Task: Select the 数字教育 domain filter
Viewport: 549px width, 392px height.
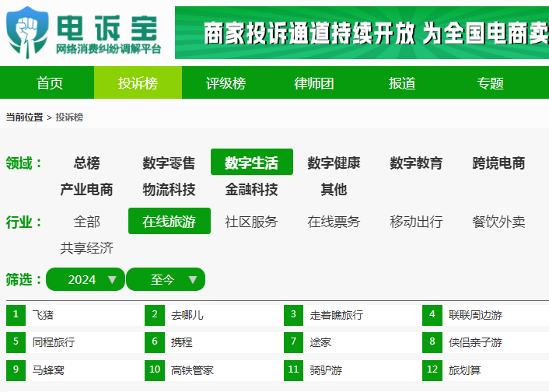Action: (416, 163)
